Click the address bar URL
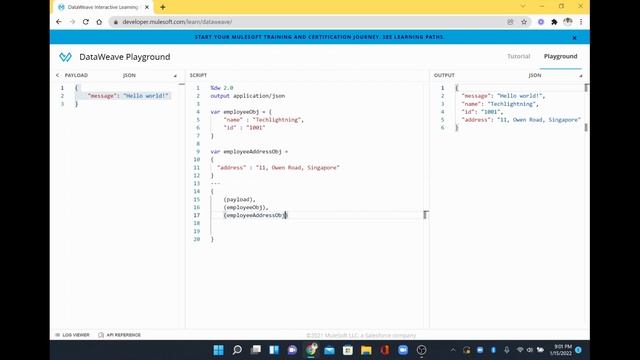Image resolution: width=640 pixels, height=360 pixels. click(177, 22)
